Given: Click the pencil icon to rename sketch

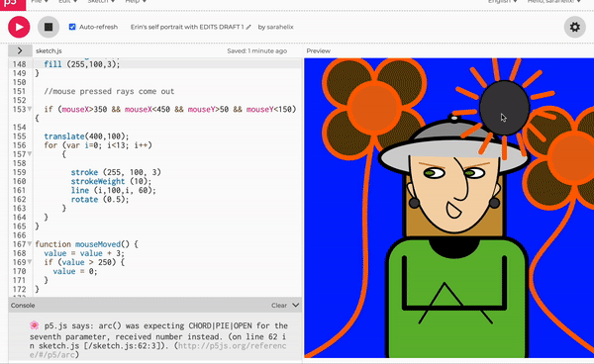Looking at the screenshot, I should coord(248,27).
